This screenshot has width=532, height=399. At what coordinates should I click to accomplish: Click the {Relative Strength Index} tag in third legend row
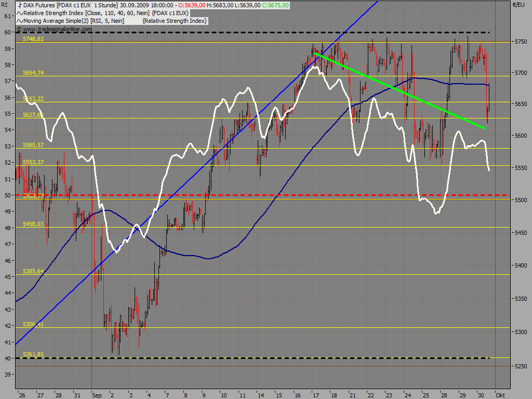(175, 21)
